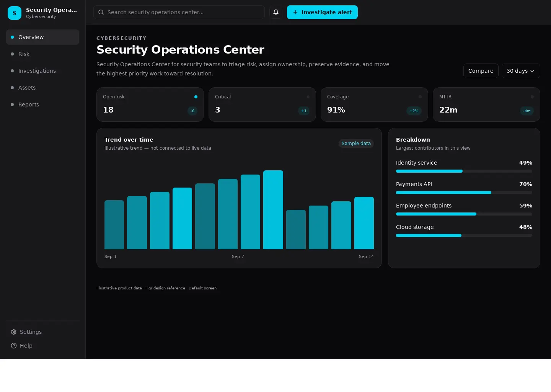Screen dimensions: 551x392
Task: Click the tallest bar in trend chart
Action: tap(273, 210)
